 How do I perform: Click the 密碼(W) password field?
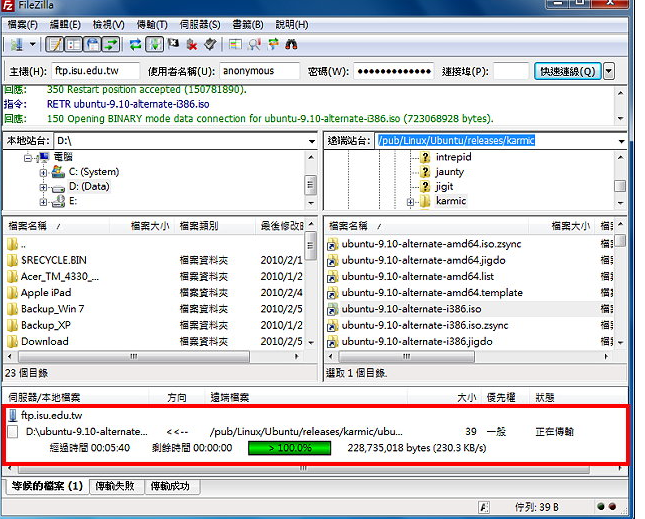pyautogui.click(x=394, y=71)
